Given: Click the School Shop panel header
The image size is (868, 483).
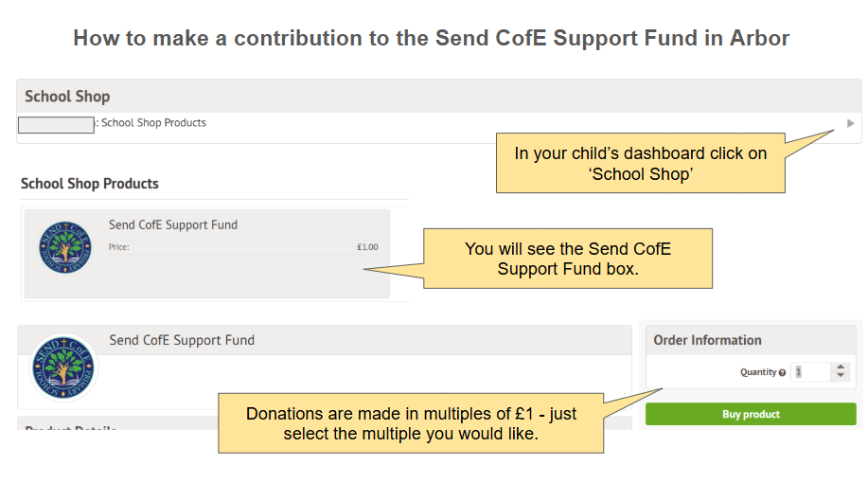Looking at the screenshot, I should click(x=67, y=97).
